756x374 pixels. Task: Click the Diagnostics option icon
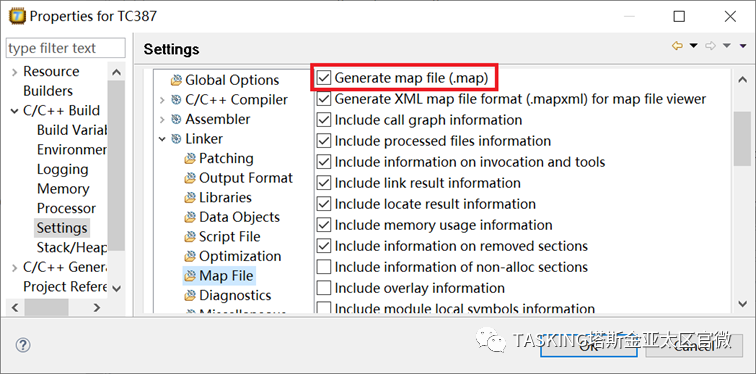(x=190, y=295)
